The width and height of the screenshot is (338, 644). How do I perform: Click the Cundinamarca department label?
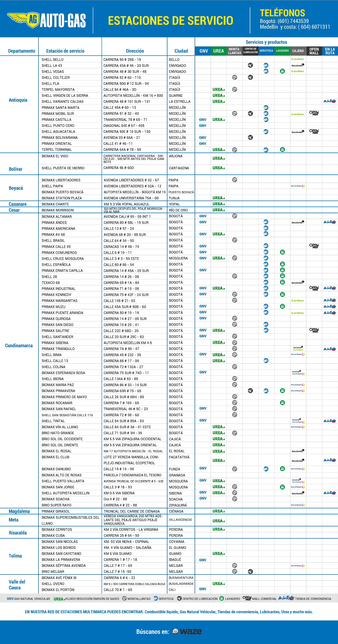pyautogui.click(x=19, y=345)
